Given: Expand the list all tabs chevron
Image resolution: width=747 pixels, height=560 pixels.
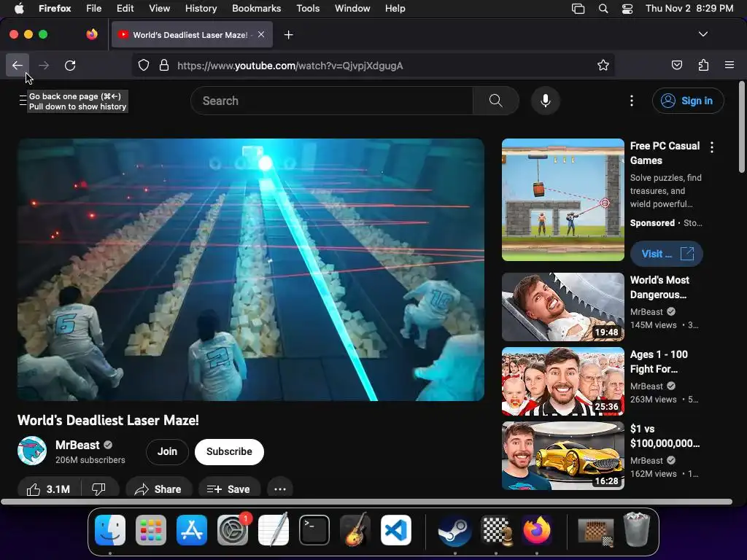Looking at the screenshot, I should click(x=703, y=34).
